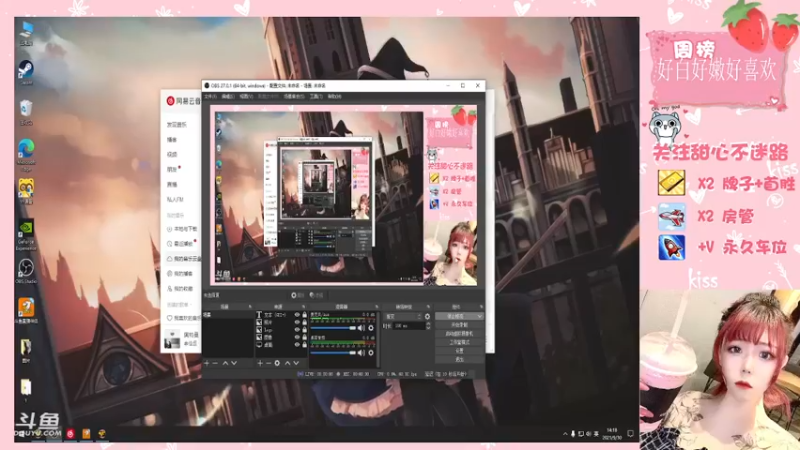Click the album cover thumbnail in the NetEase sidebar
Viewport: 800px width, 450px height.
[x=172, y=339]
